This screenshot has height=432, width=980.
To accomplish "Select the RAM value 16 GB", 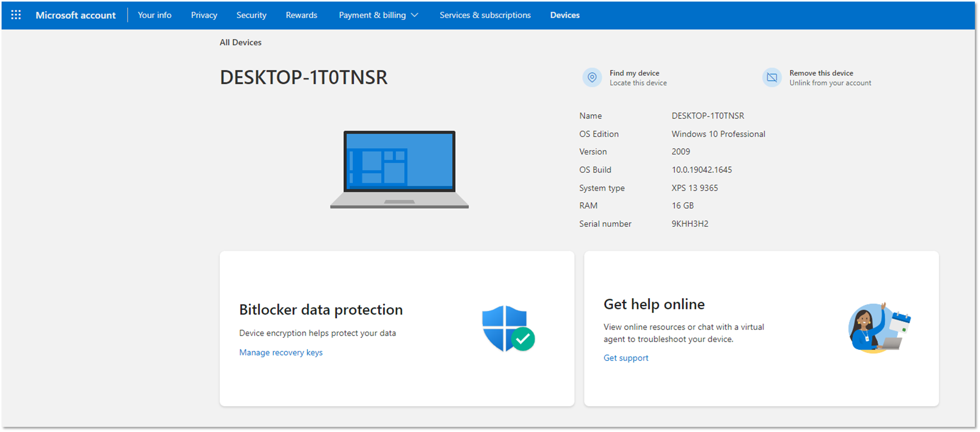I will pyautogui.click(x=682, y=206).
